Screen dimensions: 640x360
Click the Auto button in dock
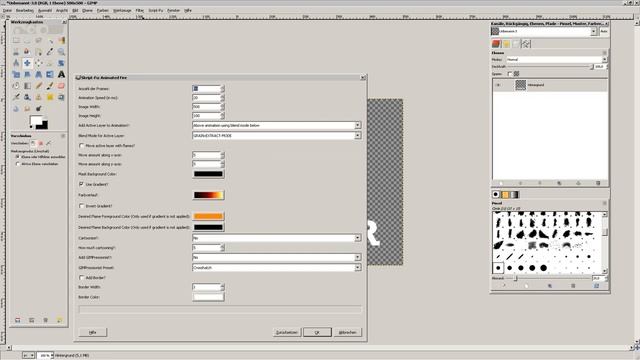[604, 31]
